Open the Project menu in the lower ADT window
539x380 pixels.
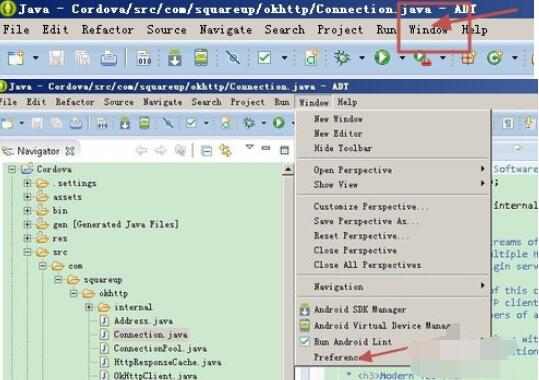coord(247,102)
